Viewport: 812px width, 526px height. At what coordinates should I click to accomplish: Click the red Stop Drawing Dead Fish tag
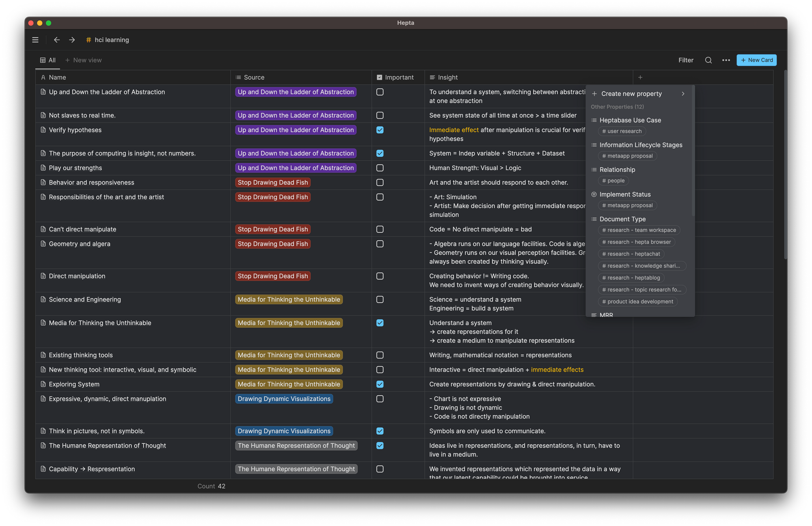pos(273,183)
